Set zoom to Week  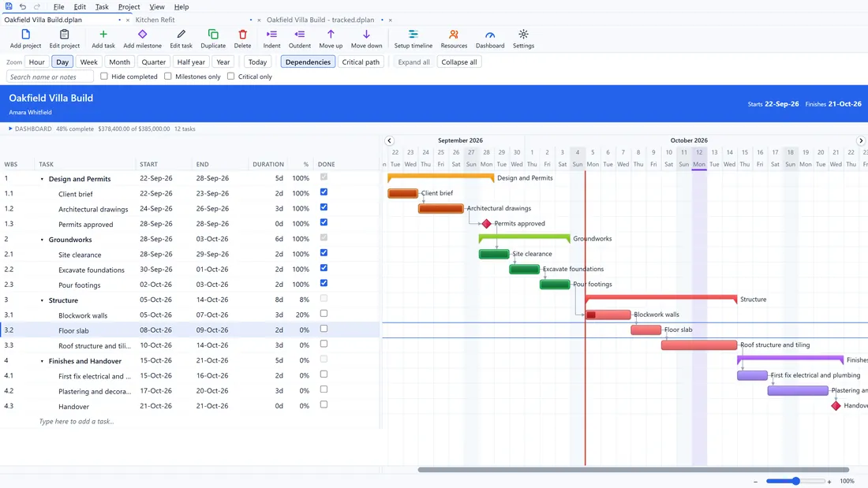pyautogui.click(x=88, y=62)
